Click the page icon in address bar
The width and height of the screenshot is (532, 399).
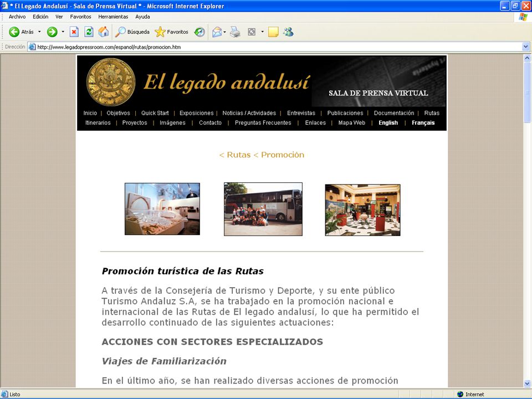click(x=32, y=47)
